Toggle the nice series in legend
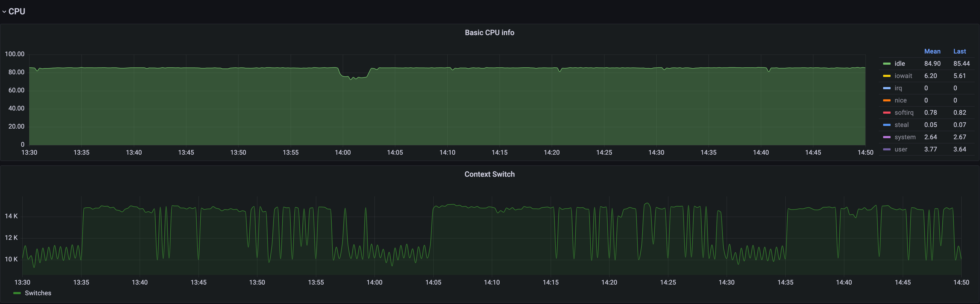Image resolution: width=980 pixels, height=304 pixels. pyautogui.click(x=900, y=100)
